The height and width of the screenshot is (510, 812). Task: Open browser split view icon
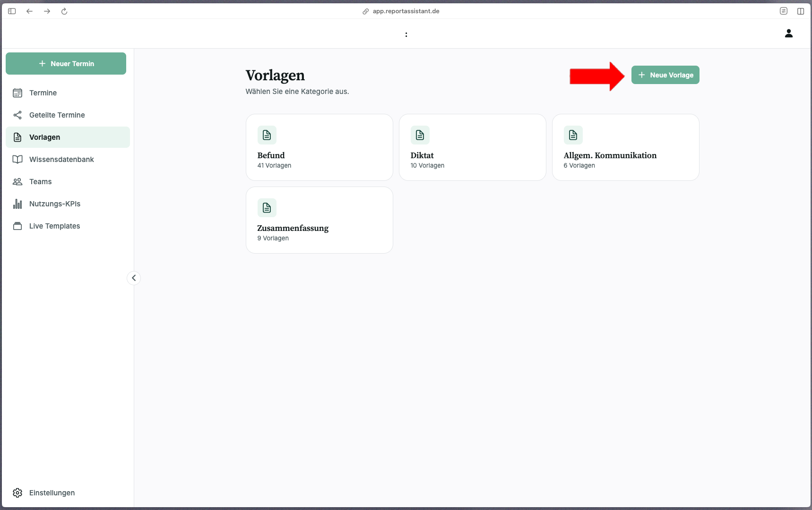(x=801, y=11)
